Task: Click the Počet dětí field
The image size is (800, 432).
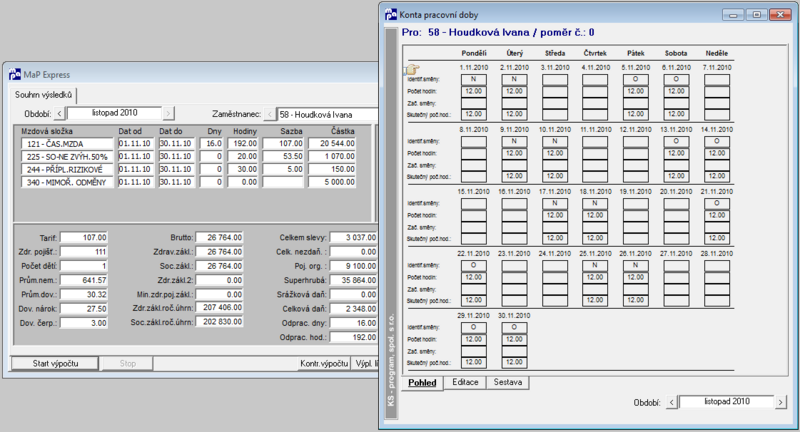Action: click(84, 266)
